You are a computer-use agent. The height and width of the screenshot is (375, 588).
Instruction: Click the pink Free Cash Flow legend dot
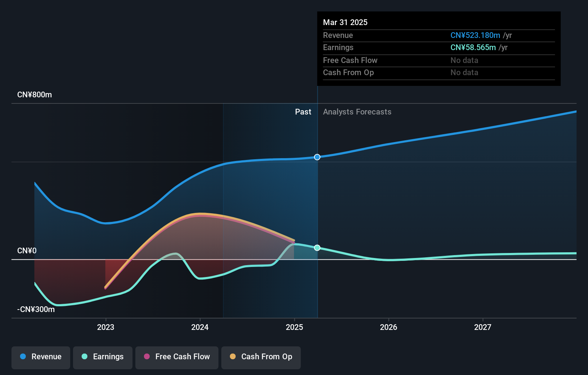[x=147, y=356]
